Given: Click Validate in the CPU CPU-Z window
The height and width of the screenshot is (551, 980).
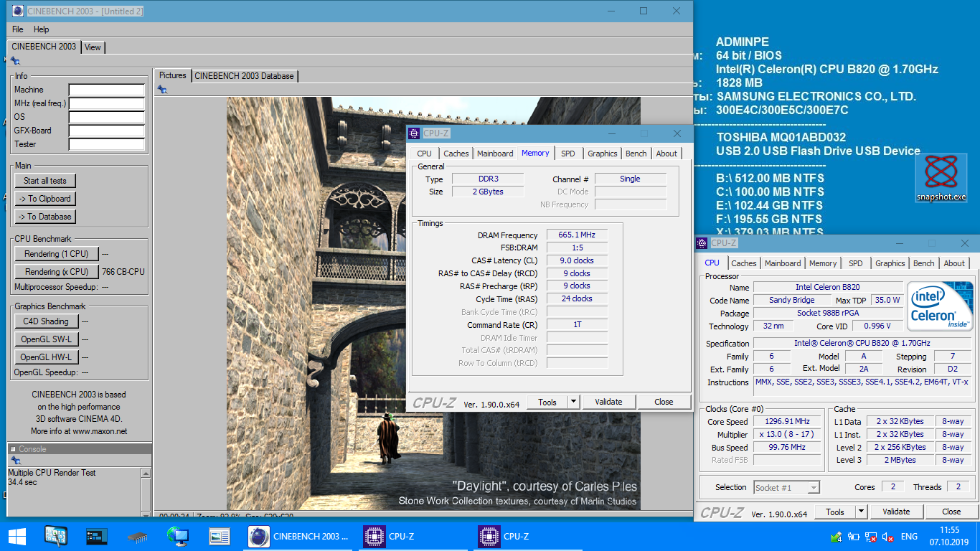Looking at the screenshot, I should (896, 512).
